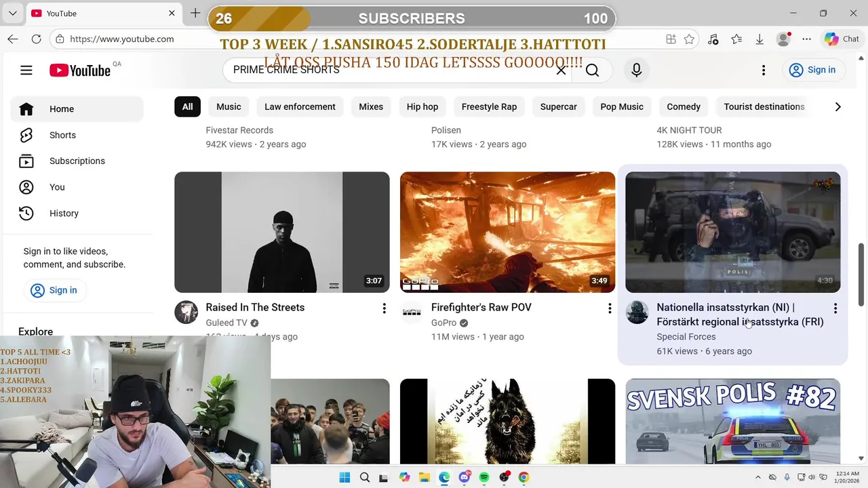
Task: Open Guleed TV channel avatar
Action: 186,312
